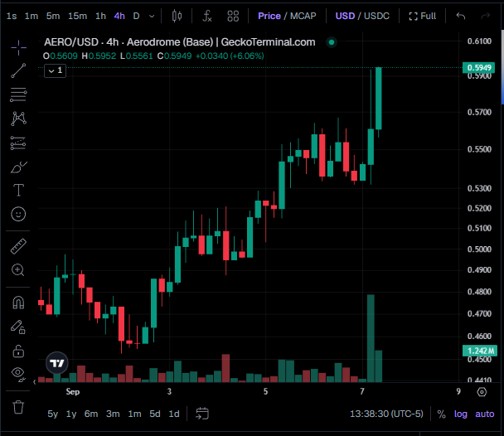Open the more timeframes dropdown arrow
This screenshot has height=436, width=504.
pyautogui.click(x=152, y=16)
